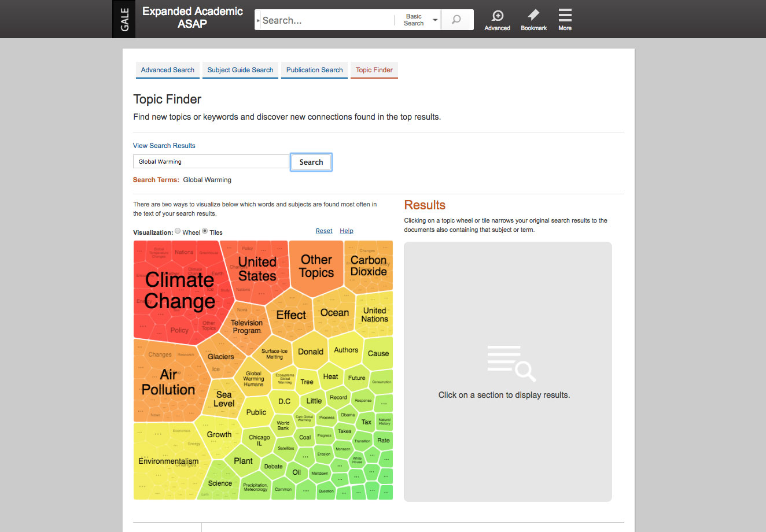This screenshot has height=532, width=766.
Task: Select the Carbon Dioxide tile
Action: [369, 265]
